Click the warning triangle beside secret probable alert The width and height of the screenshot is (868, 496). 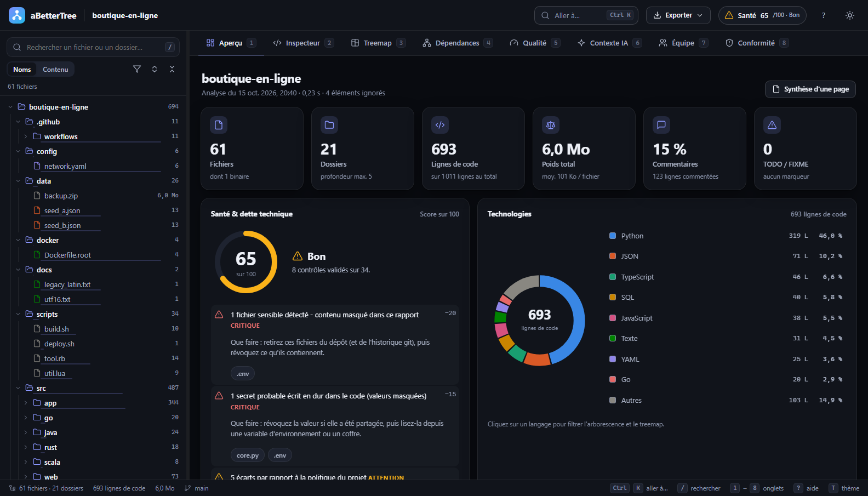(x=219, y=396)
